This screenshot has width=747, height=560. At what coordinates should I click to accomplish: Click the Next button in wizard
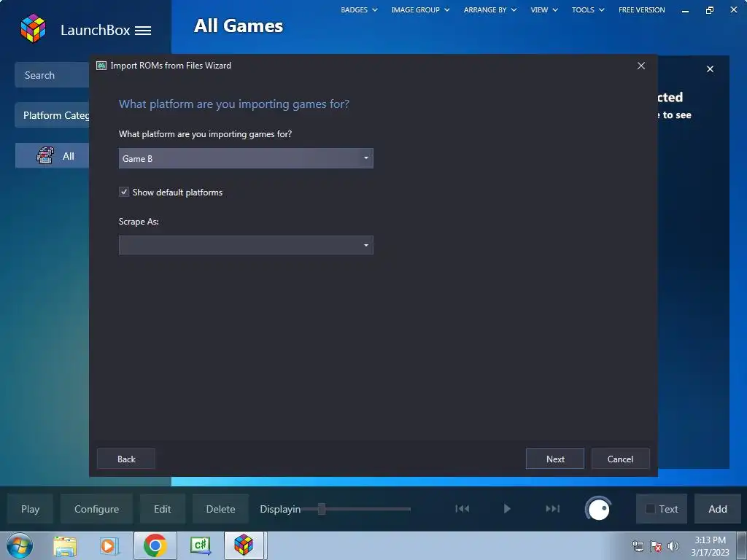tap(555, 459)
